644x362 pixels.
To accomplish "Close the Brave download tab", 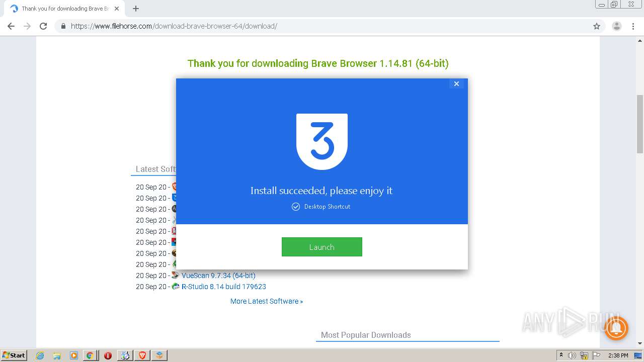I will pyautogui.click(x=117, y=9).
